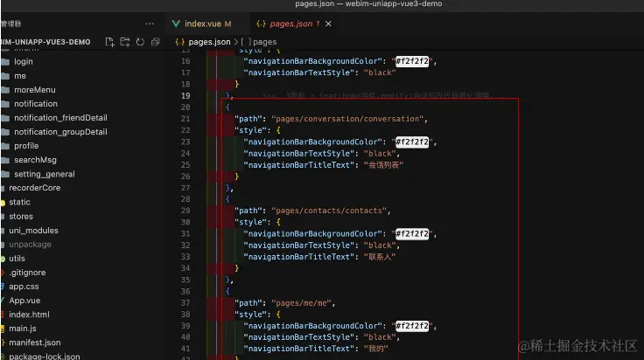This screenshot has height=360, width=644.
Task: Click the "style" key on line 30
Action: click(x=250, y=222)
